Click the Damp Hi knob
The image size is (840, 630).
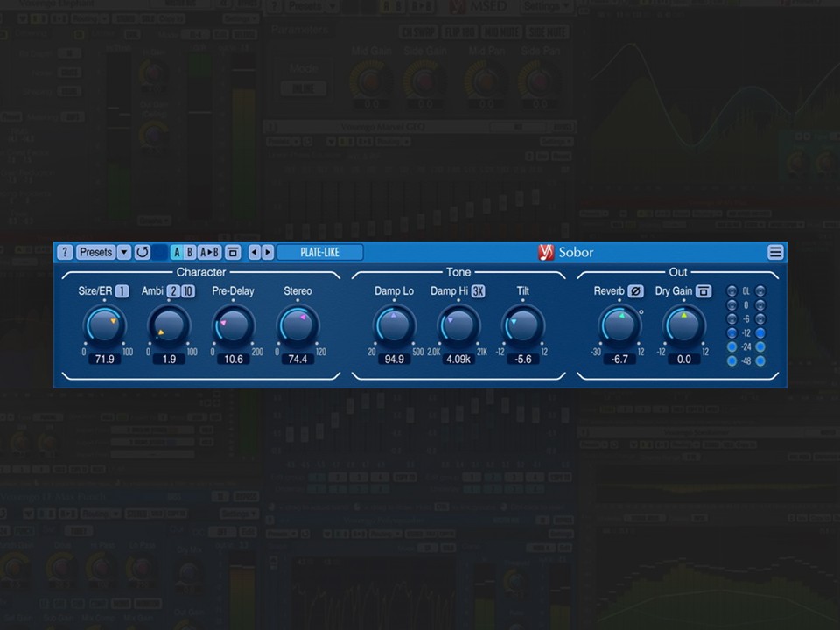pyautogui.click(x=458, y=325)
